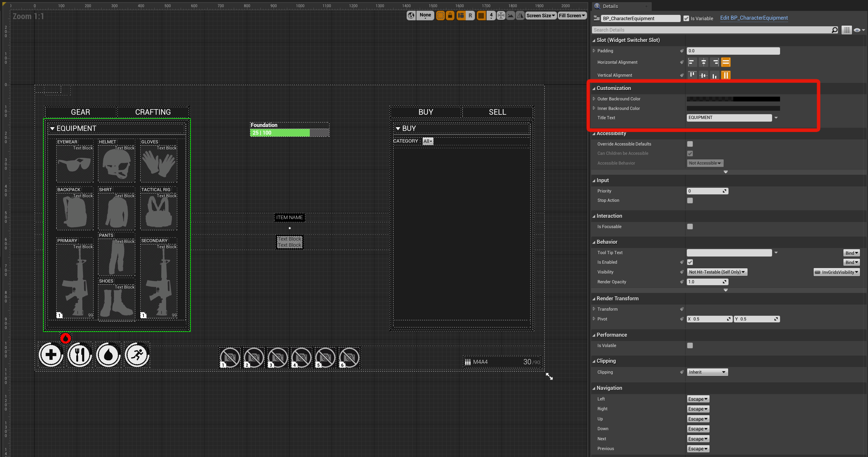The width and height of the screenshot is (868, 457).
Task: Open the Edit BP_CharacterEquipment link
Action: pos(754,18)
